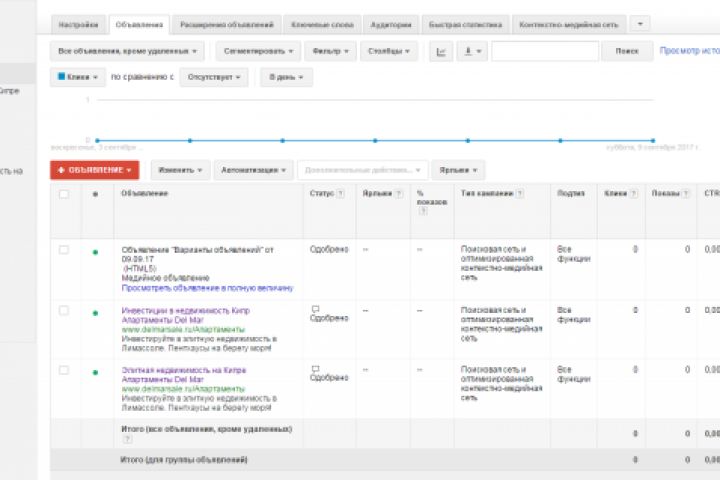Open the Показы column help icon
Image resolution: width=720 pixels, height=480 pixels.
[686, 194]
